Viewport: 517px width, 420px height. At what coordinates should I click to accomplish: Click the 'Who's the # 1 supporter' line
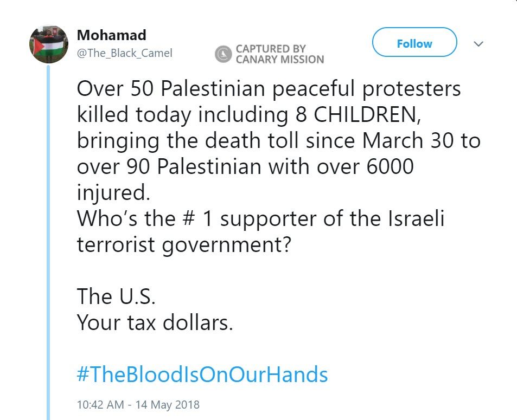point(260,218)
